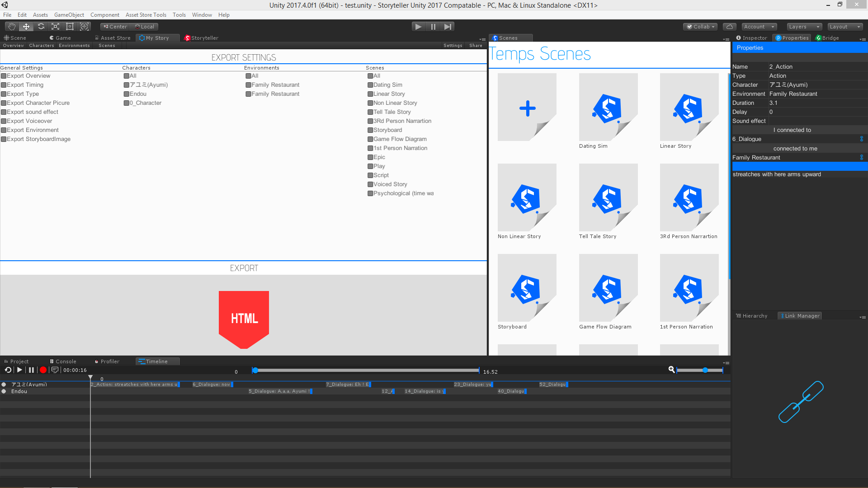This screenshot has height=488, width=868.
Task: Adjust the timeline zoom slider handle
Action: tap(705, 370)
